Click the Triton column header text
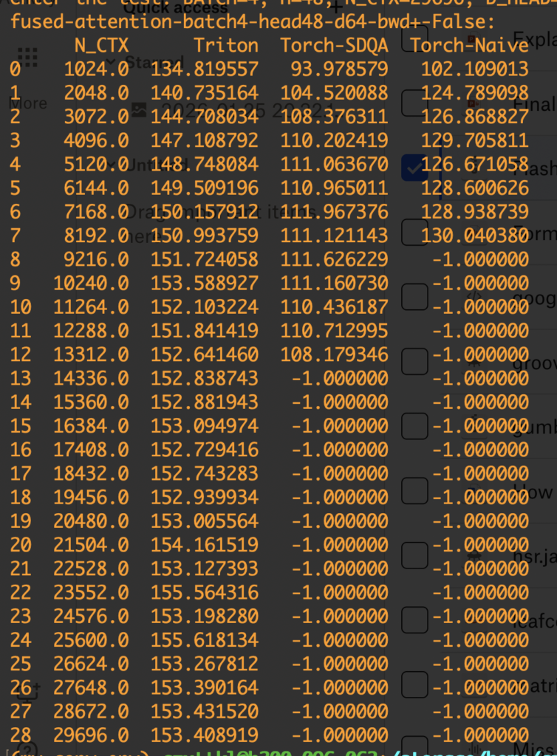 click(226, 45)
